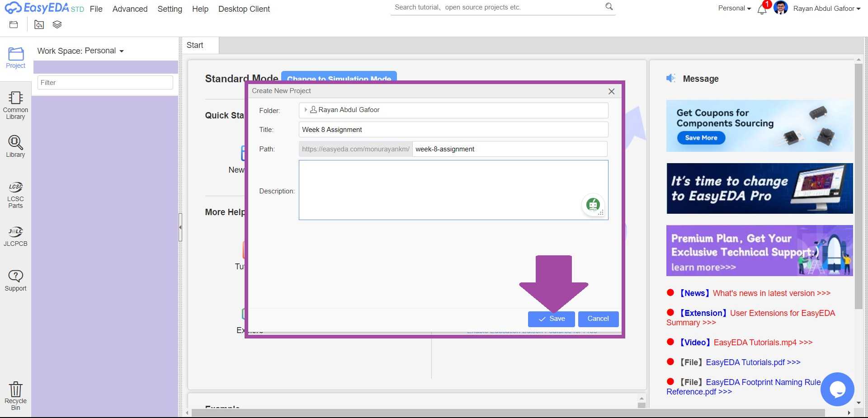Screen dimensions: 868x418
Task: Click the layers stack toolbar icon
Action: [x=57, y=24]
